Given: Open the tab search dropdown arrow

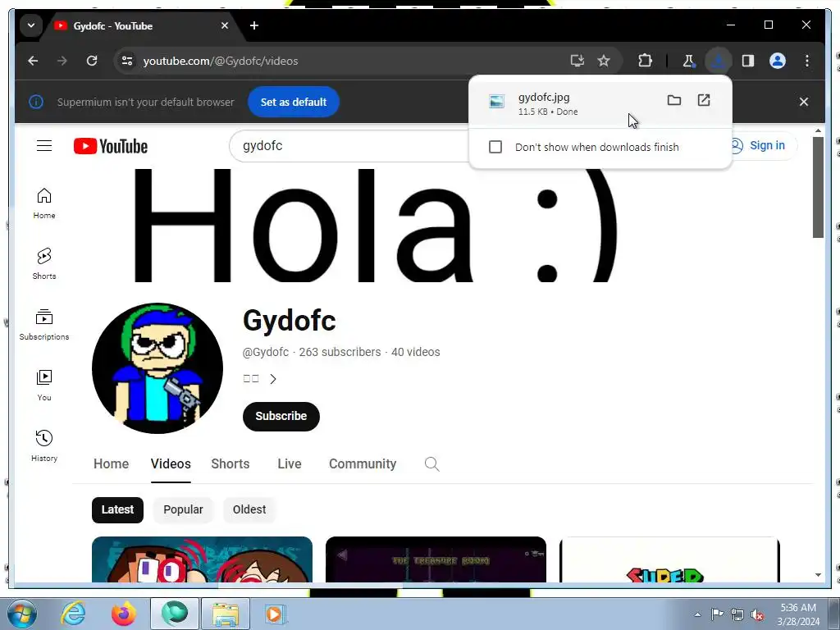Looking at the screenshot, I should pos(31,25).
